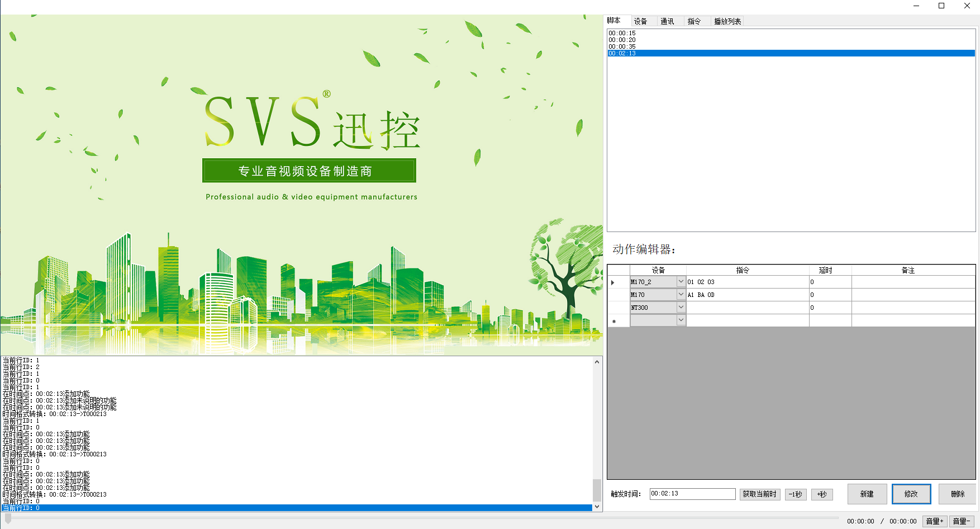Click the 删除 button

tap(957, 494)
